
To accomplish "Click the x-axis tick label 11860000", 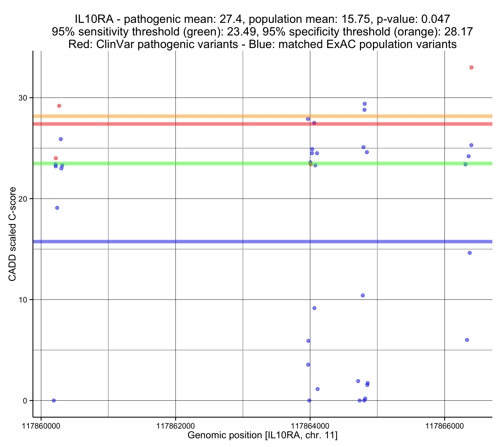I will pyautogui.click(x=41, y=426).
